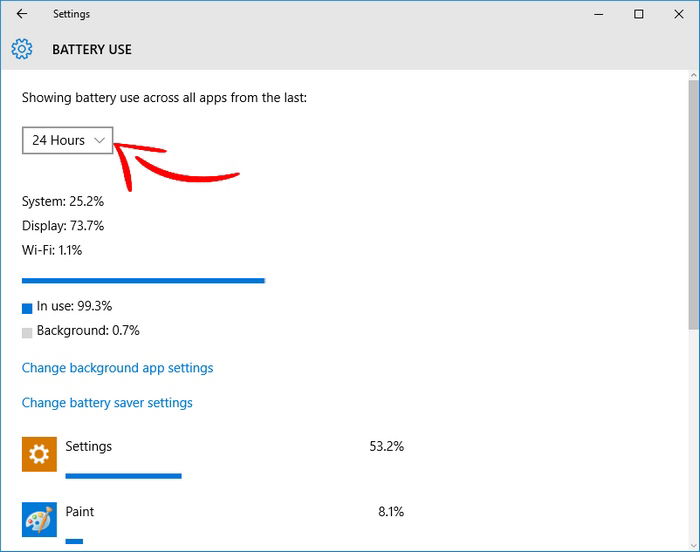Click the In use: 99.3% label

point(74,306)
